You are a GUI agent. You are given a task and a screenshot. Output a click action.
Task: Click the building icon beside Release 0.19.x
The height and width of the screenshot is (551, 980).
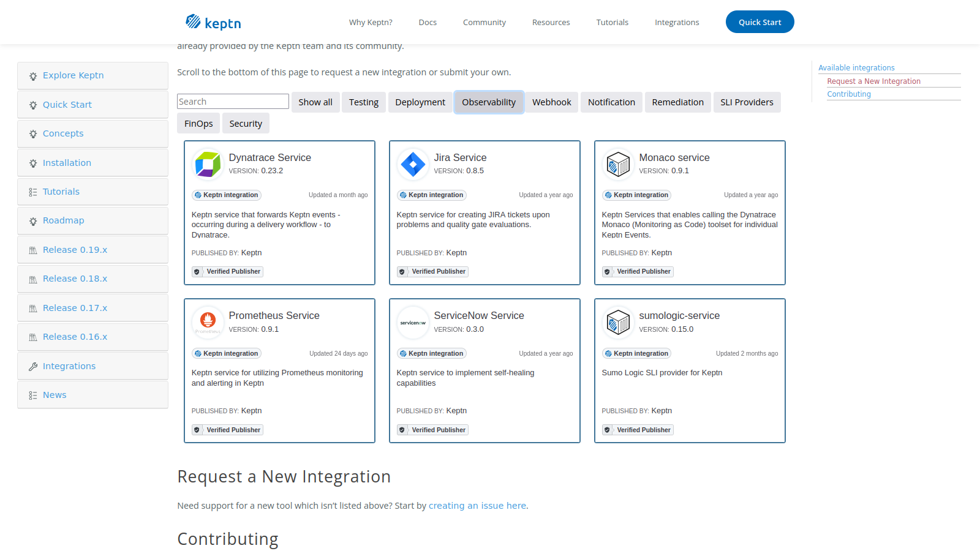tap(33, 250)
